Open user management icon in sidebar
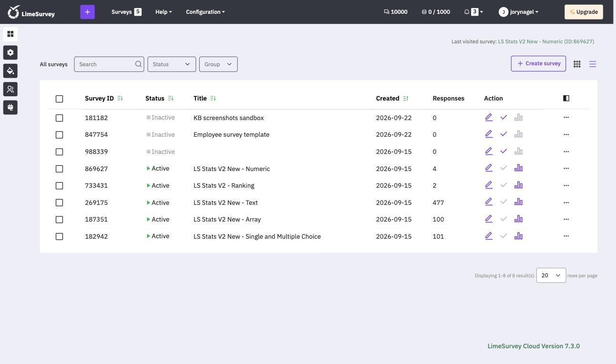The width and height of the screenshot is (616, 364). pyautogui.click(x=10, y=89)
